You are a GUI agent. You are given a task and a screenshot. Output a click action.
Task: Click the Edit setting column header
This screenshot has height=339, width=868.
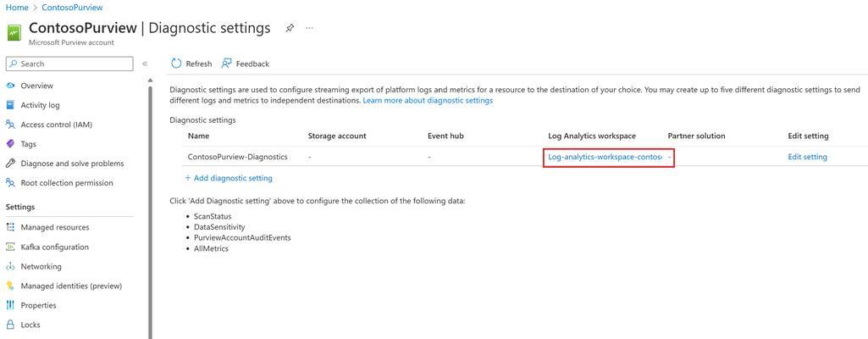pos(808,136)
